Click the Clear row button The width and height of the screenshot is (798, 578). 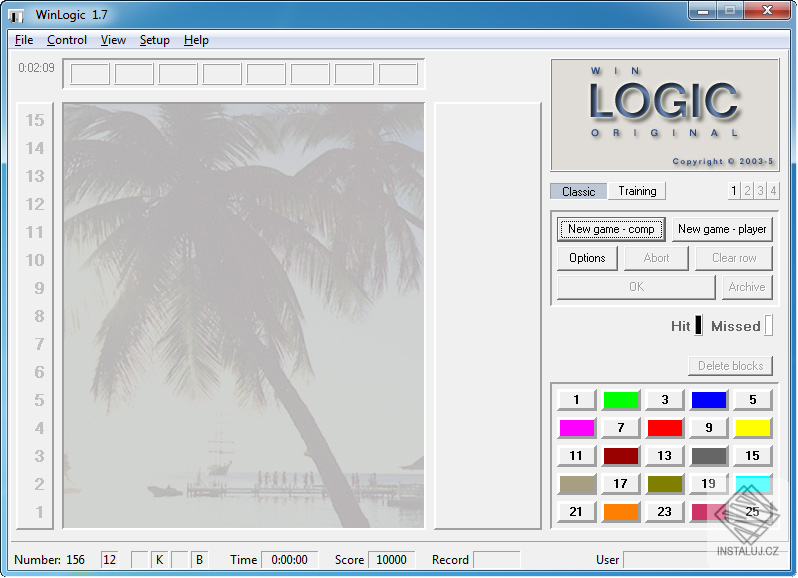(734, 258)
